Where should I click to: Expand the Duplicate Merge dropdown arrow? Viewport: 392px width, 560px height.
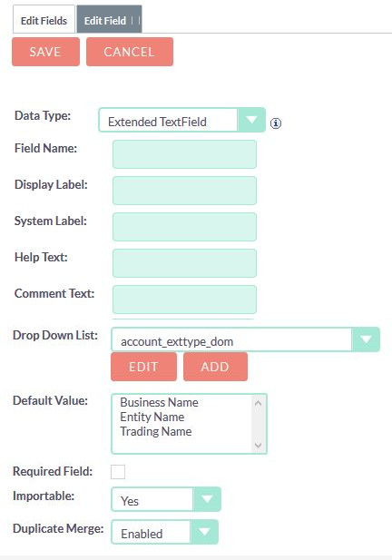[x=204, y=532]
